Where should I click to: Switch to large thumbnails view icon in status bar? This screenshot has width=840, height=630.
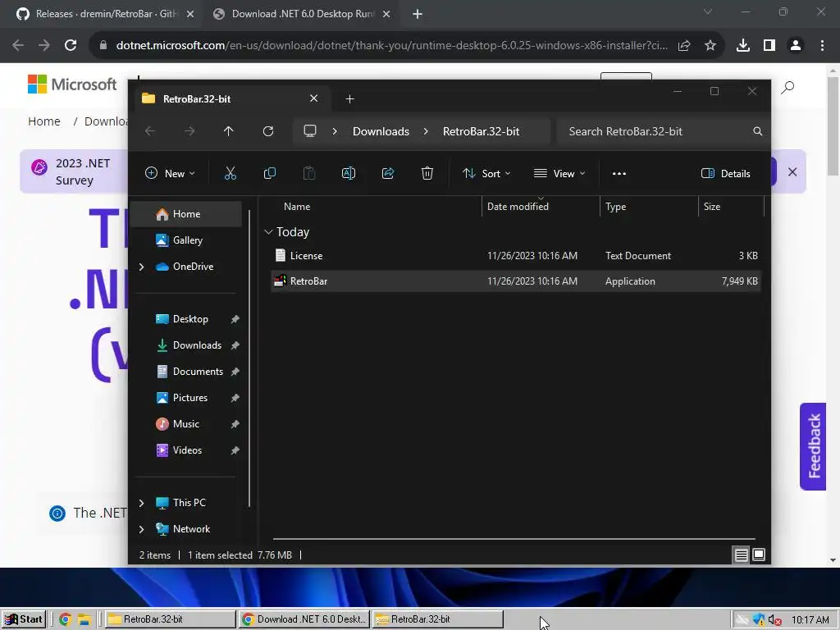point(759,555)
